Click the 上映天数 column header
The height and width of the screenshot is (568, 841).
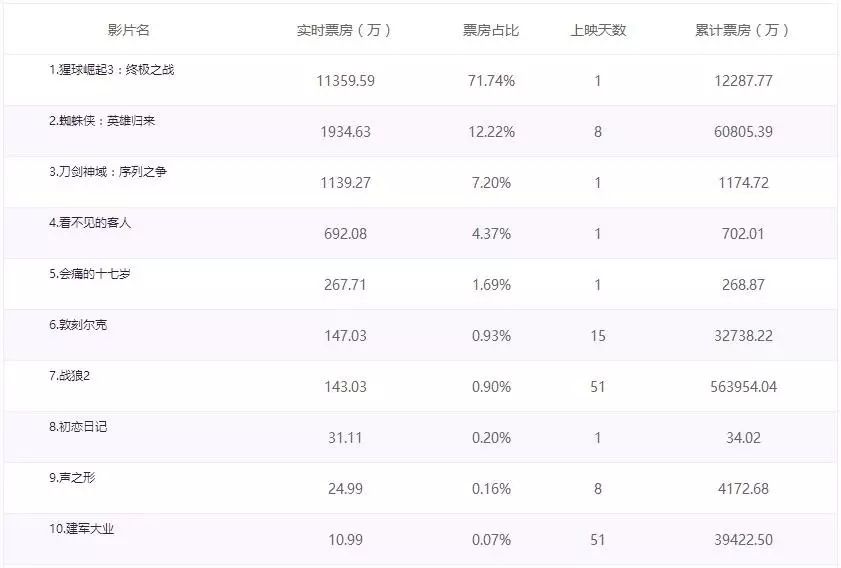(x=598, y=30)
